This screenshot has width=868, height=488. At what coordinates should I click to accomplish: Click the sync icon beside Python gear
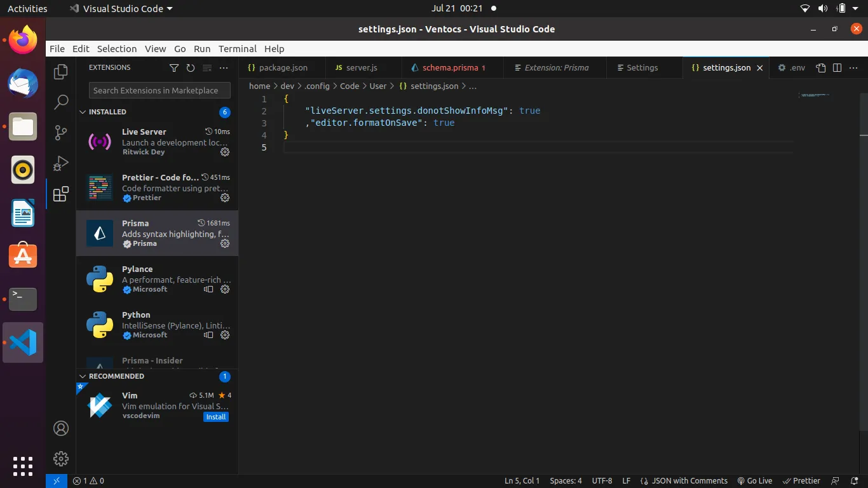tap(208, 335)
